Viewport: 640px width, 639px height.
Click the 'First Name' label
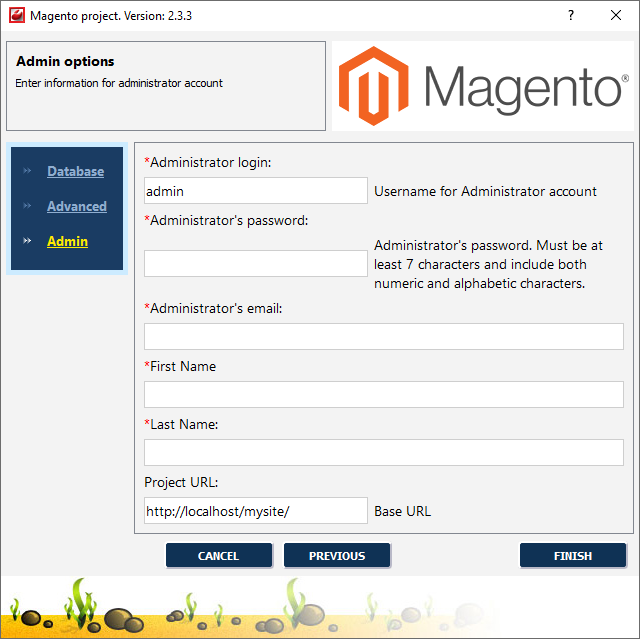click(x=180, y=366)
